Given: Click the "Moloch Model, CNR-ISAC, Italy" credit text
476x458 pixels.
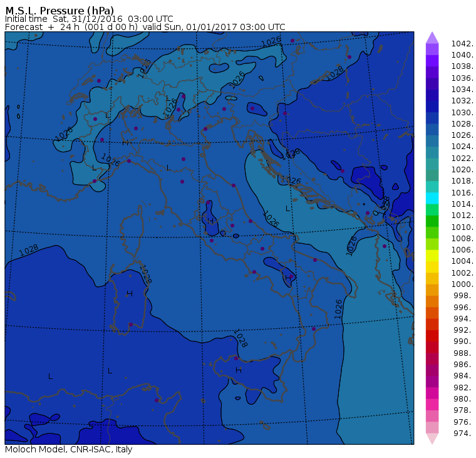Looking at the screenshot, I should point(69,449).
